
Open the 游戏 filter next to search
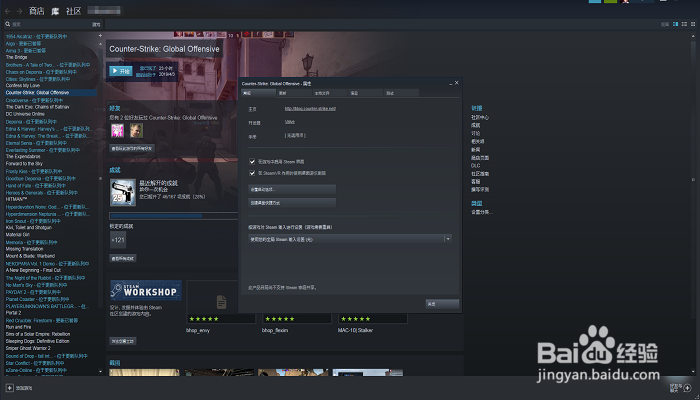click(x=96, y=24)
